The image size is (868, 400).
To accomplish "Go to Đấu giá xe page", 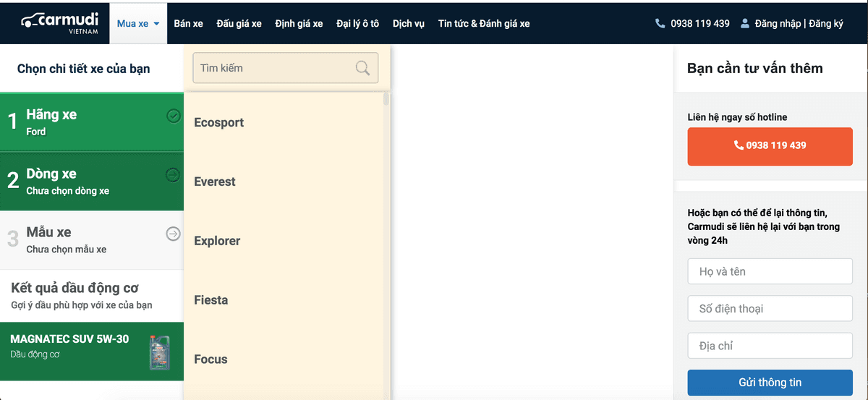I will click(x=239, y=23).
